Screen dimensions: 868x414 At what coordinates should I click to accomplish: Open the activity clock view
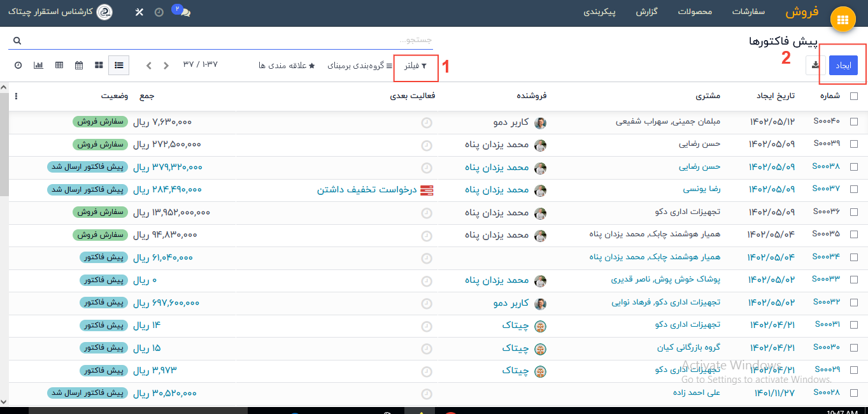[x=18, y=65]
